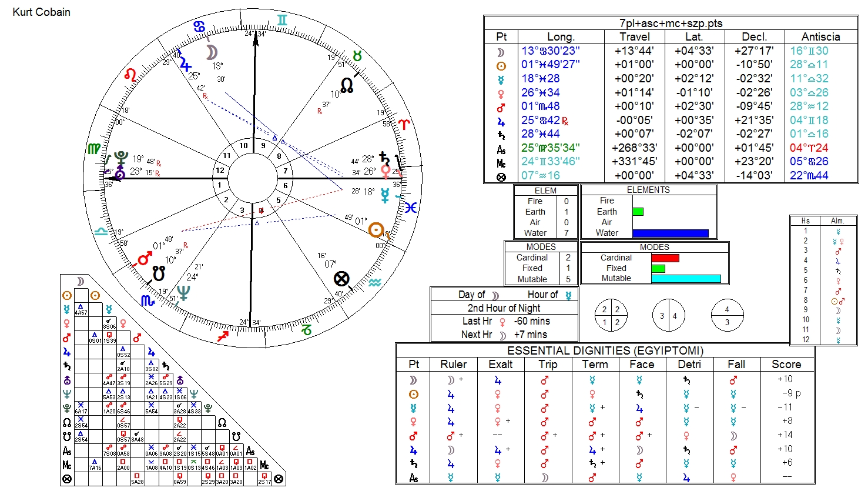
Task: Select the Pisces sign glyph on the wheel rim
Action: [x=411, y=207]
